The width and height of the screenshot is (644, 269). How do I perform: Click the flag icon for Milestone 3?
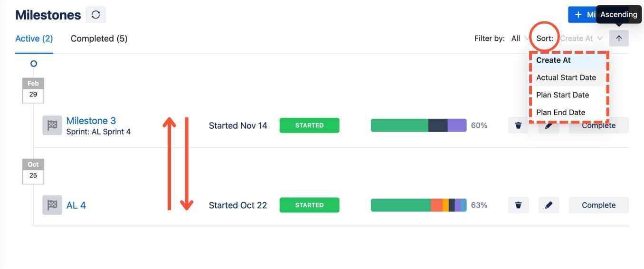pyautogui.click(x=52, y=125)
